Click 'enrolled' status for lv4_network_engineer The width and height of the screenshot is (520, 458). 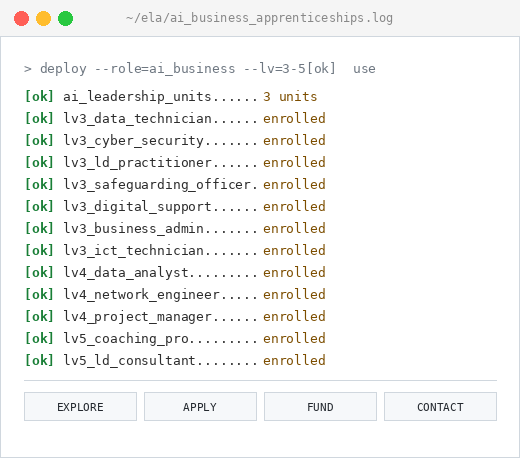coord(294,295)
